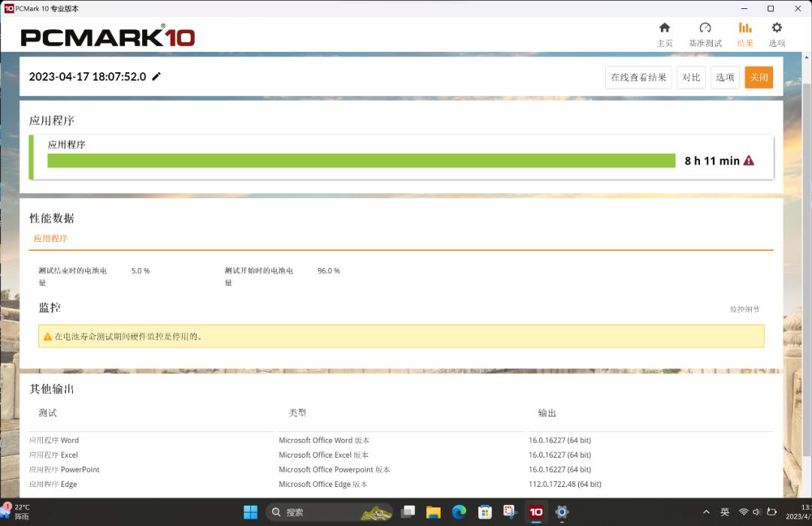Image resolution: width=812 pixels, height=526 pixels.
Task: Click the 测试 column header
Action: point(47,413)
